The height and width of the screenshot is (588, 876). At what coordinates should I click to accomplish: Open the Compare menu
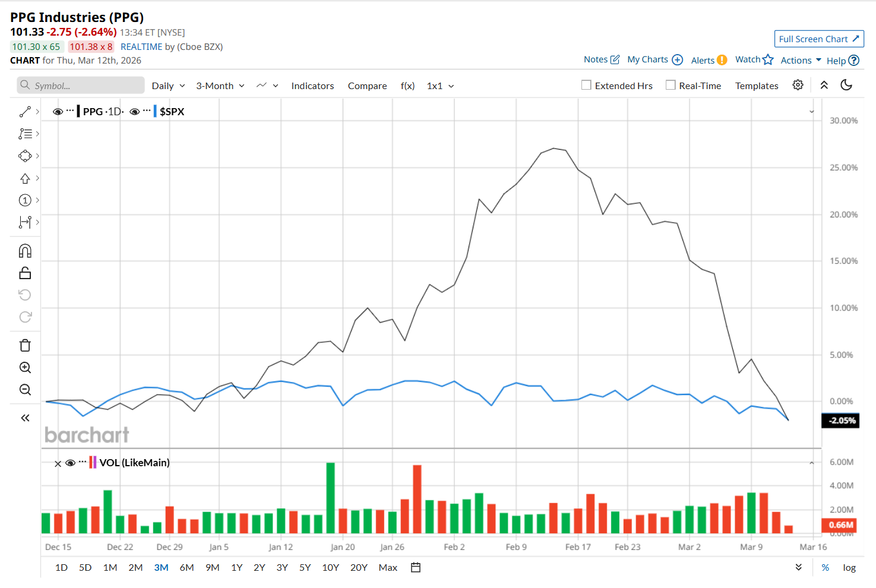click(x=368, y=86)
